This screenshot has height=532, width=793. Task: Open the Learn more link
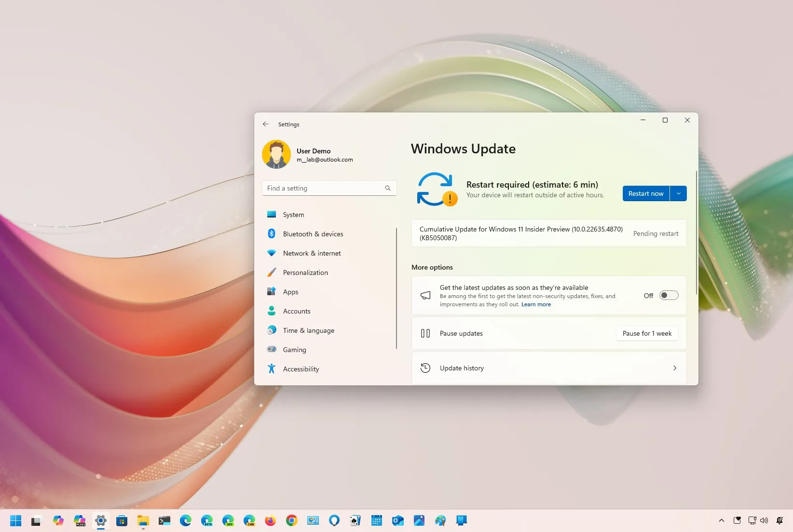click(x=536, y=304)
